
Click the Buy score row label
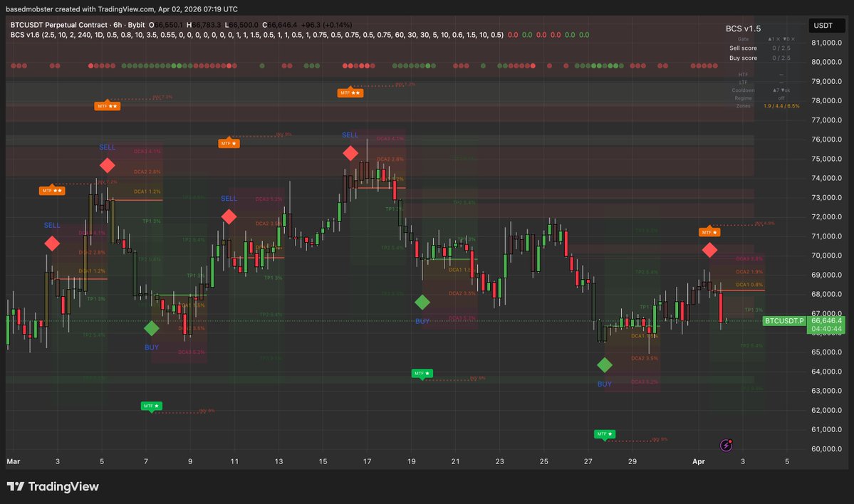[743, 58]
